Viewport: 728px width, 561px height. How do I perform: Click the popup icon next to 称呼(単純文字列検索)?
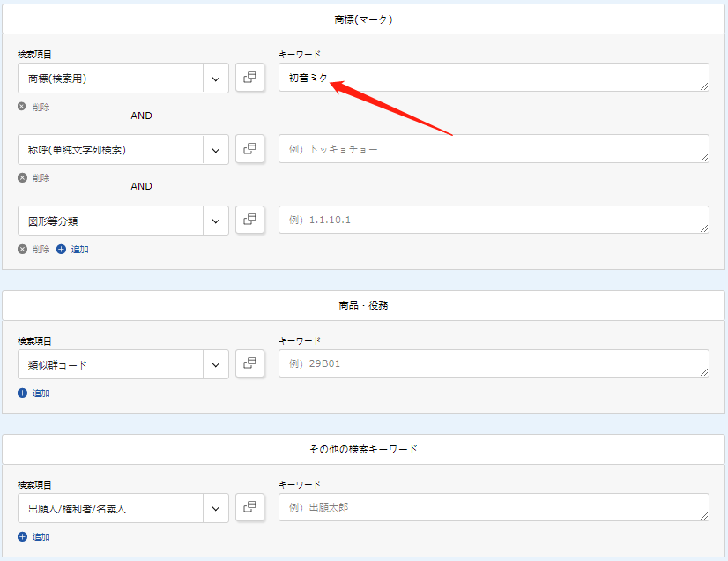pos(250,149)
